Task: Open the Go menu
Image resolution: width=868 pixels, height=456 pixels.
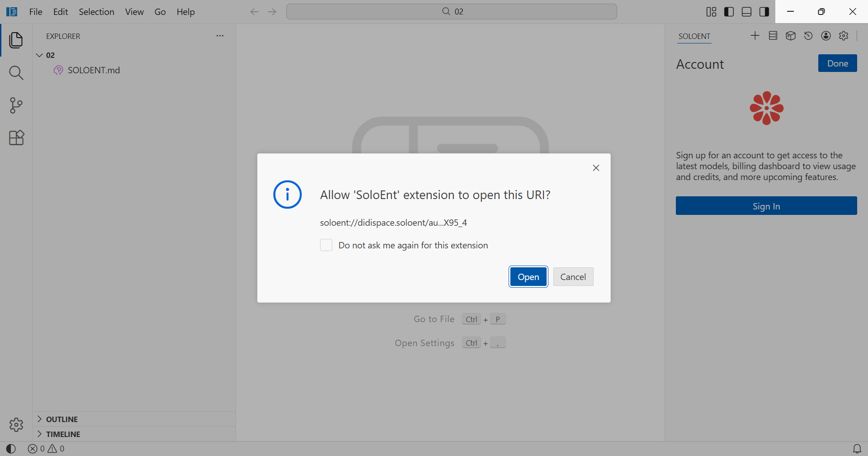Action: coord(160,12)
